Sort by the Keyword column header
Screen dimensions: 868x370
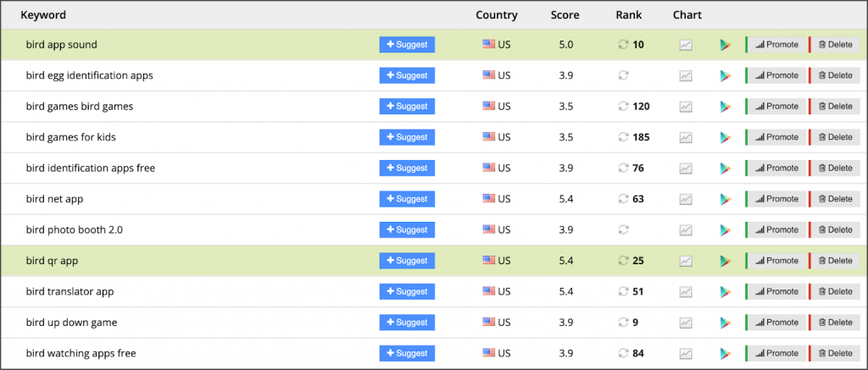point(43,15)
